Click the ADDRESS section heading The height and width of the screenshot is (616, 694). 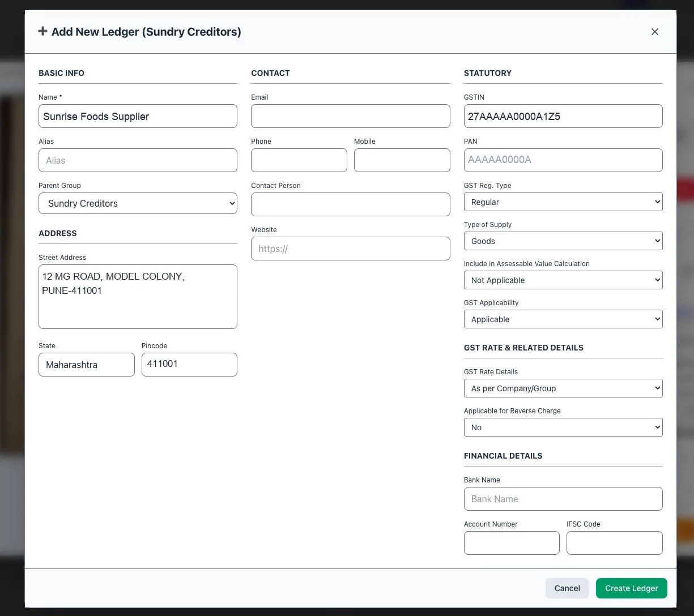click(x=58, y=233)
